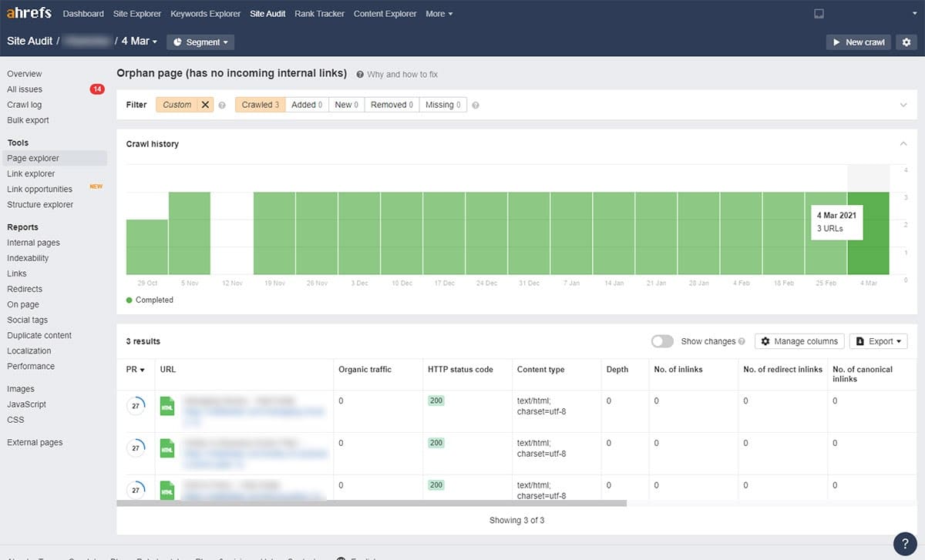The image size is (925, 560).
Task: Toggle the Show changes switch
Action: (x=662, y=341)
